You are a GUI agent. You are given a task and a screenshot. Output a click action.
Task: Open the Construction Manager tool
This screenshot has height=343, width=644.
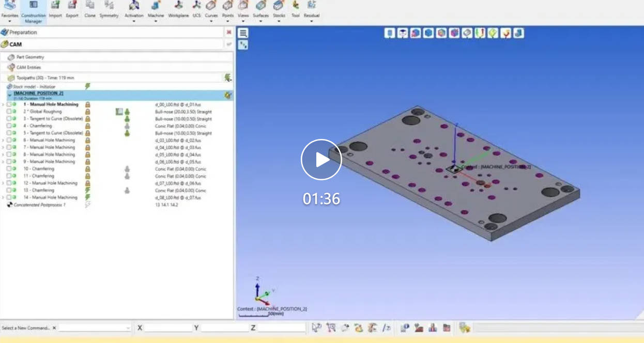(x=33, y=11)
